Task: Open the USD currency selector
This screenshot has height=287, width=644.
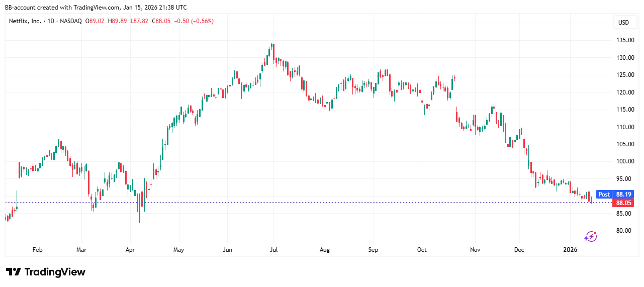Action: click(x=623, y=22)
